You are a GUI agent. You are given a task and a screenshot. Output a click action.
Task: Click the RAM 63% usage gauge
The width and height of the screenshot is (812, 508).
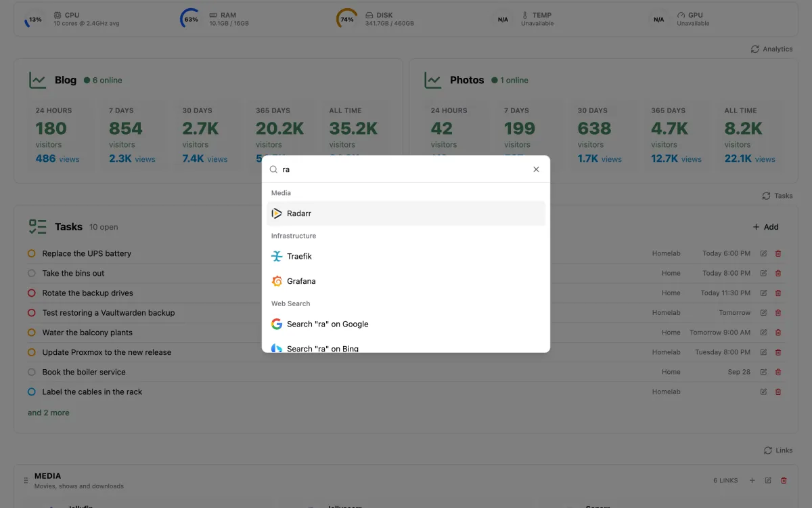point(191,19)
